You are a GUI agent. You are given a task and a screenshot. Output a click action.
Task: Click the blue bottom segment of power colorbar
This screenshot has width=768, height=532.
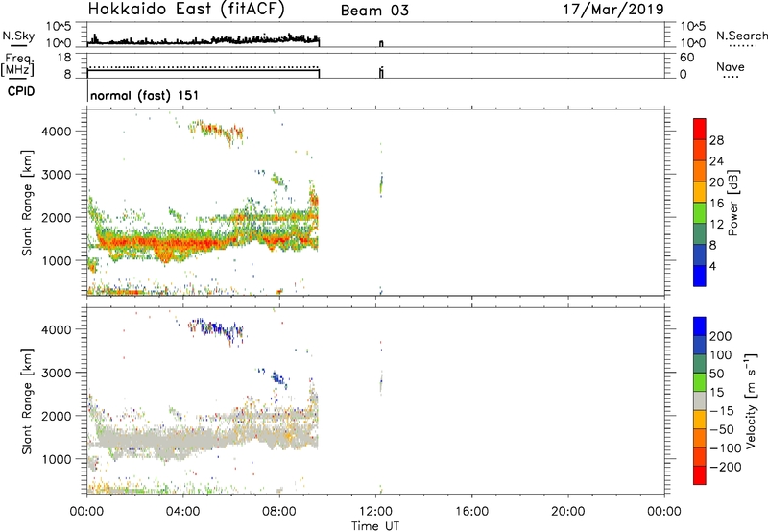tap(700, 276)
